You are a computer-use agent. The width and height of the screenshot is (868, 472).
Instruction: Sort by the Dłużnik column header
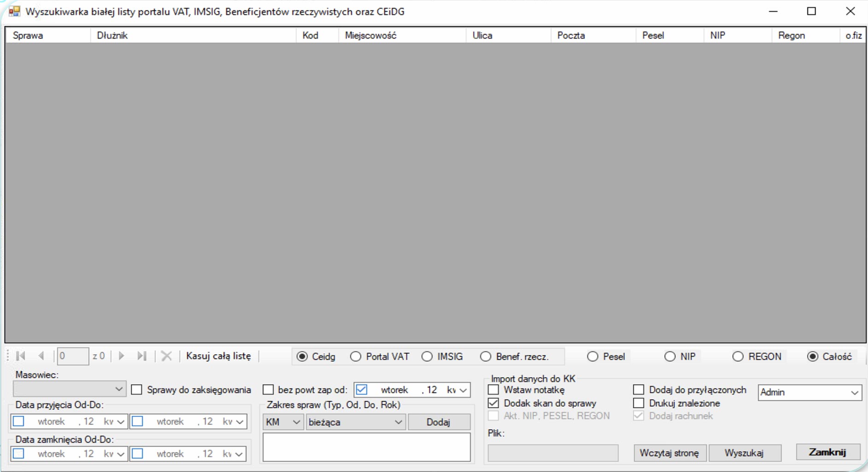click(193, 35)
